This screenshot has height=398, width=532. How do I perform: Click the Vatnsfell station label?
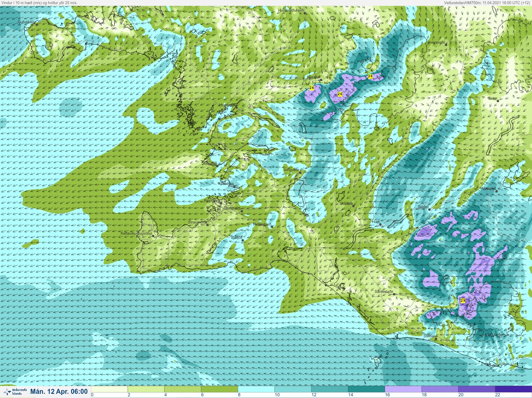489,189
